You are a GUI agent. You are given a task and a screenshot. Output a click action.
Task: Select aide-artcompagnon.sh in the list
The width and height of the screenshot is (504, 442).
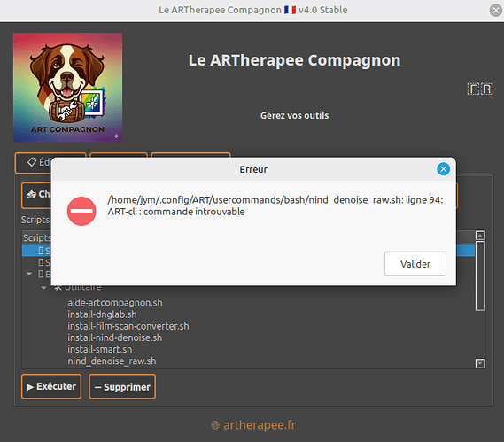115,303
